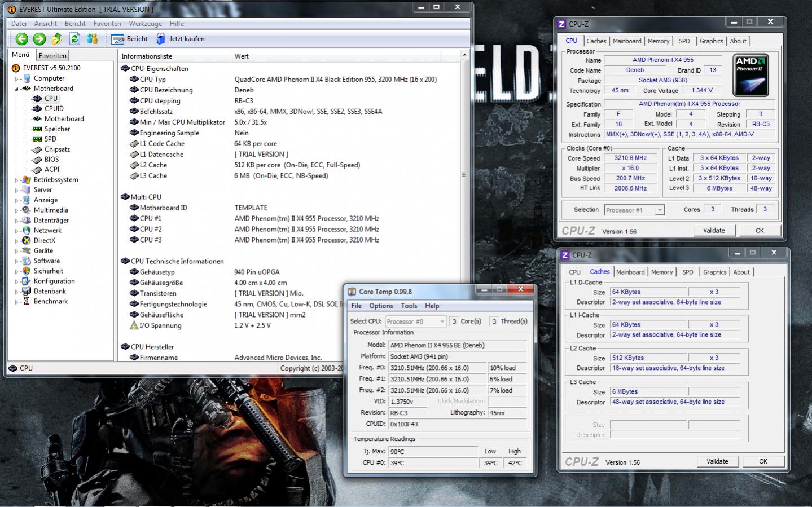Click the EVEREST list vertical scrollbar thumb
The height and width of the screenshot is (507, 812).
click(464, 174)
